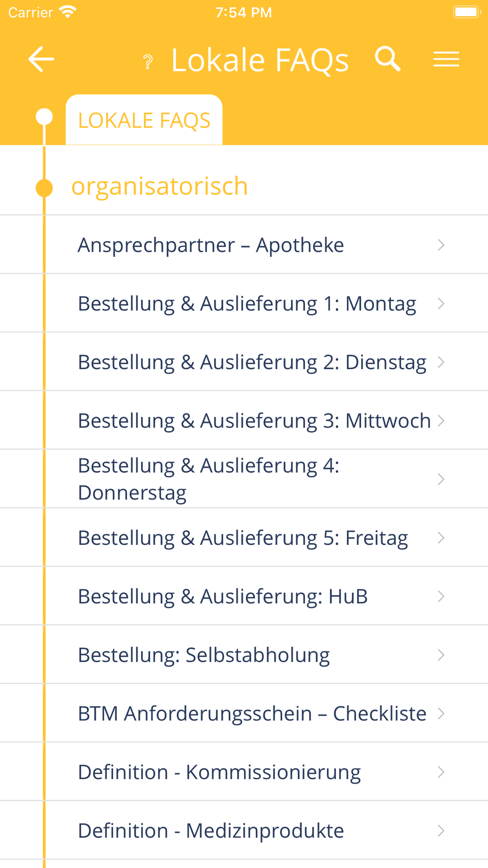Tap chevron for Auslieferung 5: Freitag

(x=441, y=537)
